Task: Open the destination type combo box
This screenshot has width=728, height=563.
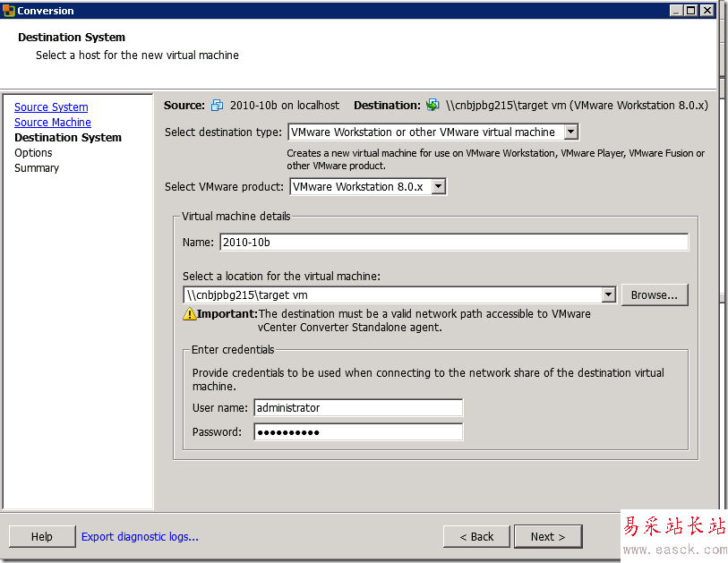Action: click(433, 132)
